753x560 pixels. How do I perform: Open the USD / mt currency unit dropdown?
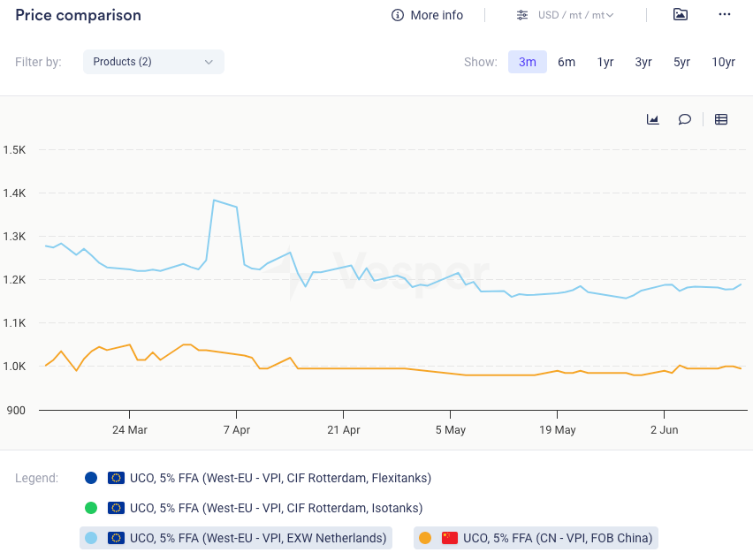click(575, 15)
